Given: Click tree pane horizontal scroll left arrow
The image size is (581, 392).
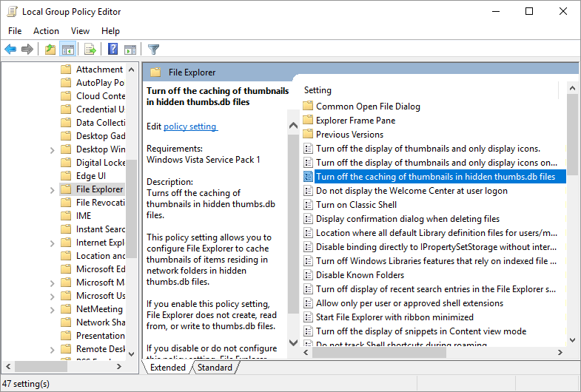Looking at the screenshot, I should click(8, 366).
